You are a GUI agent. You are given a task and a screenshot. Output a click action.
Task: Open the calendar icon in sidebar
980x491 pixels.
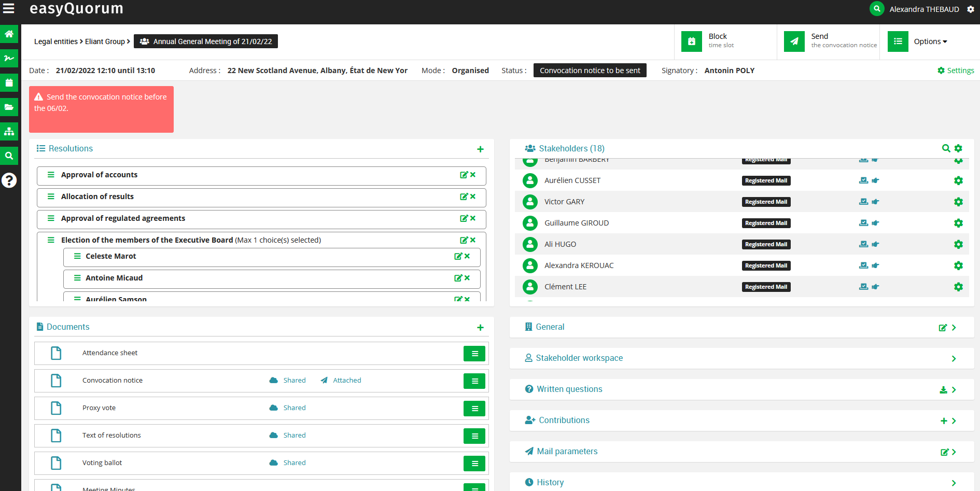click(x=9, y=82)
